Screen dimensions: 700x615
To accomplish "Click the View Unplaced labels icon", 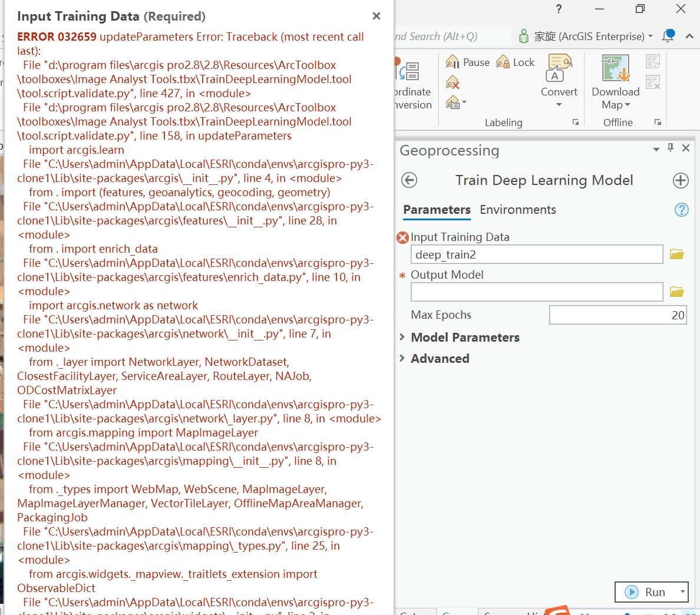I will pyautogui.click(x=453, y=82).
